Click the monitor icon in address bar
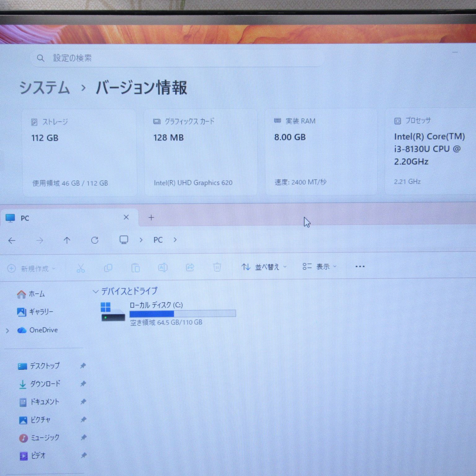This screenshot has width=476, height=476. [124, 240]
